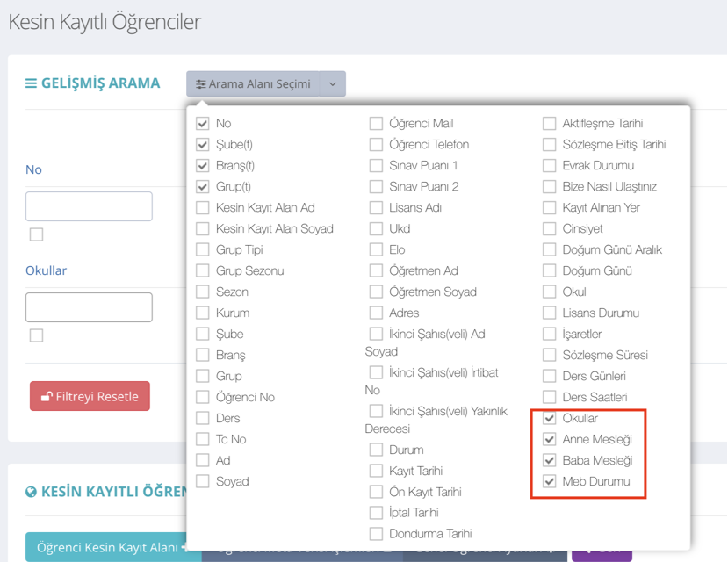This screenshot has width=728, height=562.
Task: Select the Cinsiyet checkbox
Action: (x=550, y=229)
